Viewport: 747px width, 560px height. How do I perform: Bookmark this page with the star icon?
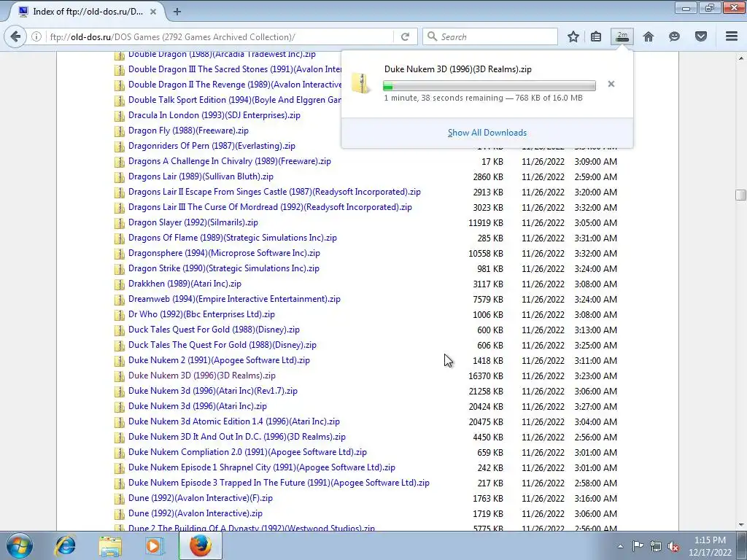click(x=573, y=36)
